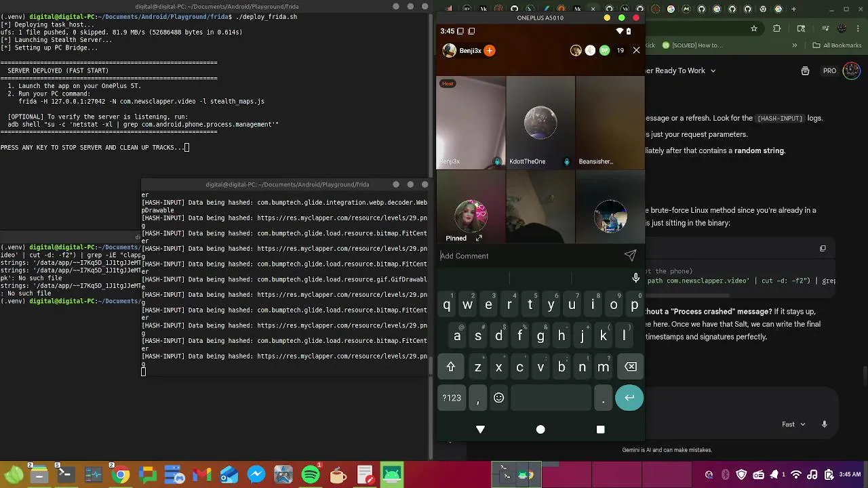This screenshot has height=488, width=868.
Task: Open the notifications bell in the tray
Action: click(774, 475)
